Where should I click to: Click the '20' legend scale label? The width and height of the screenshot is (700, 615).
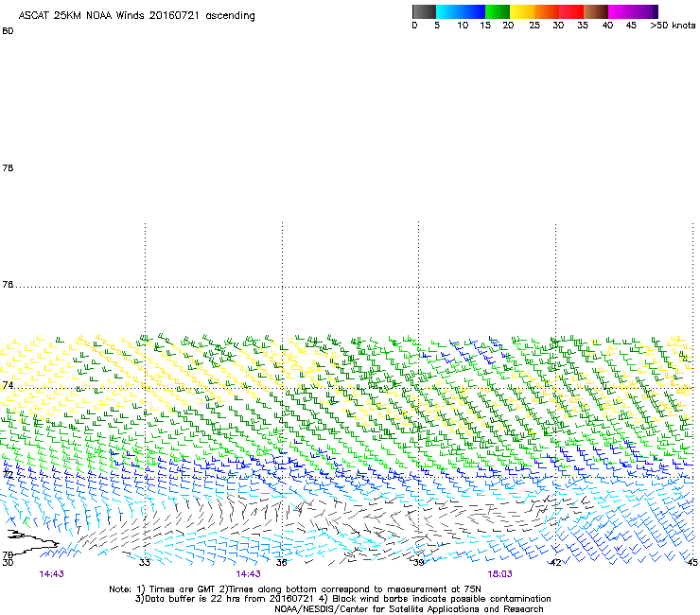point(508,26)
